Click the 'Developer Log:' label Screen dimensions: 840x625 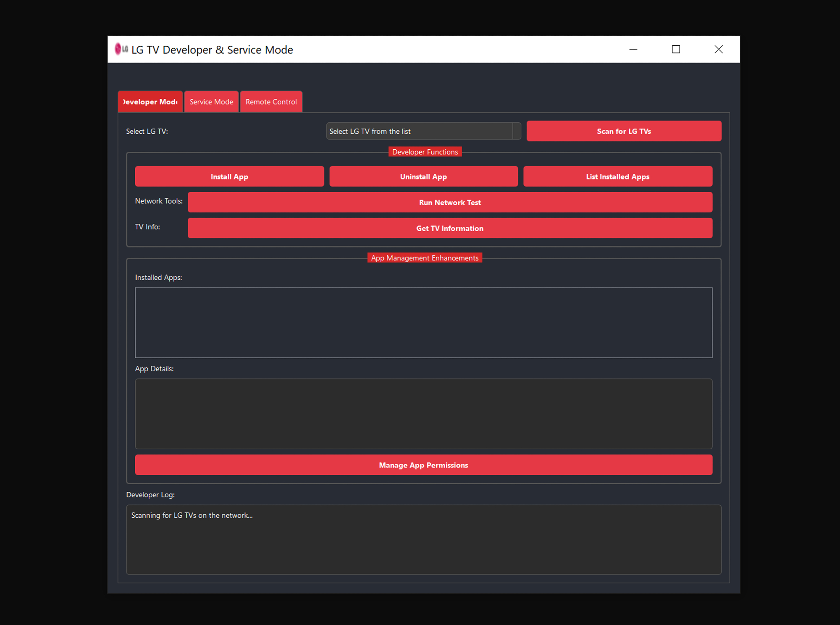(150, 495)
